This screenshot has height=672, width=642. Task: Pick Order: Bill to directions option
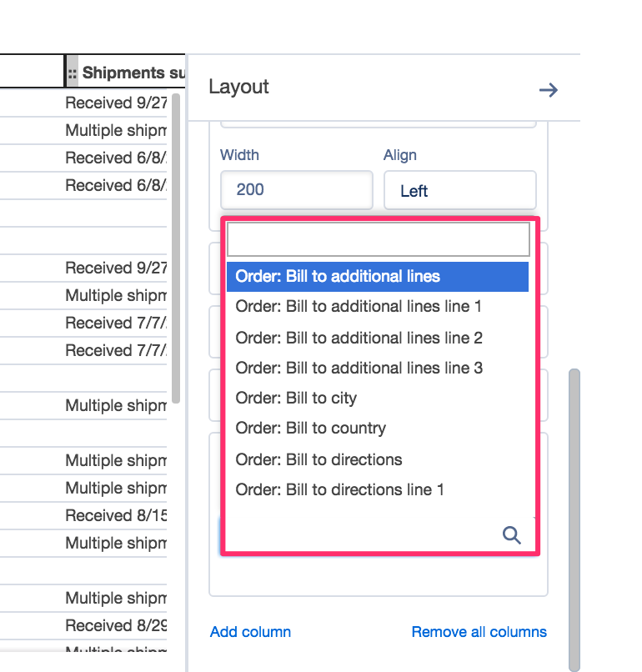[318, 459]
